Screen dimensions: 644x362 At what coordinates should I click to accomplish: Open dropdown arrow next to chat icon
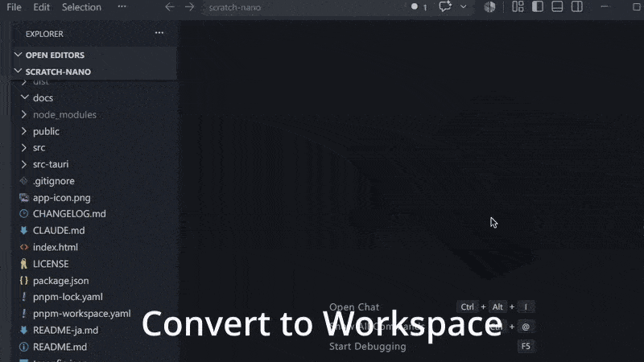464,7
